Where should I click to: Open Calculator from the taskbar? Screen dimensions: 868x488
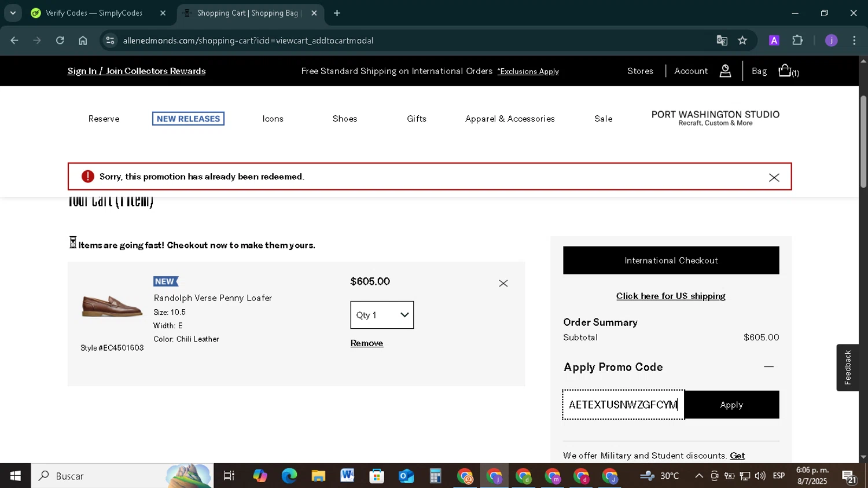click(x=435, y=476)
